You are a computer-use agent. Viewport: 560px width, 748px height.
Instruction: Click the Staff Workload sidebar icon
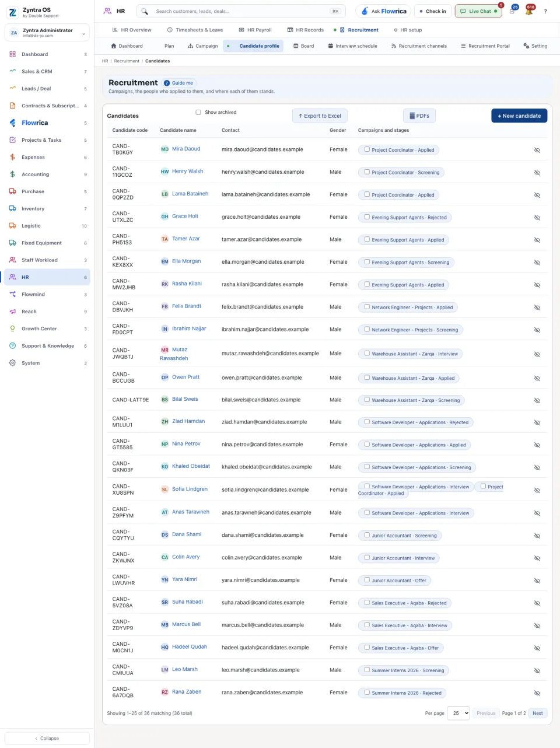[12, 260]
